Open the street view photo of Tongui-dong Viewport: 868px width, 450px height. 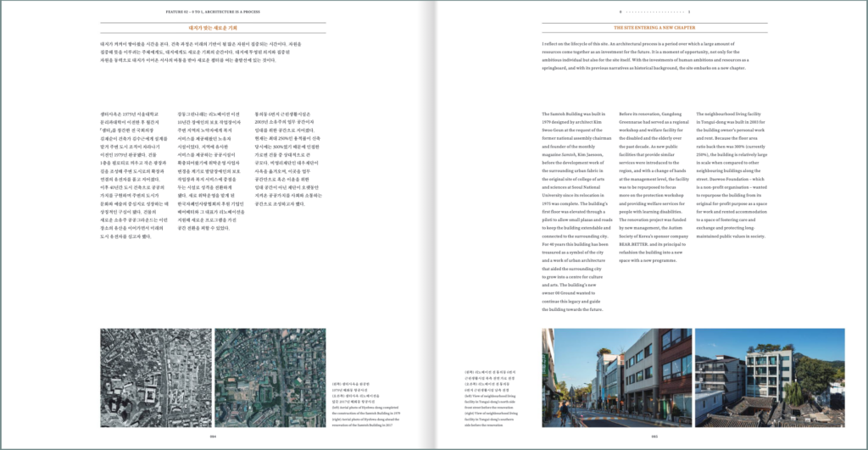click(x=617, y=377)
